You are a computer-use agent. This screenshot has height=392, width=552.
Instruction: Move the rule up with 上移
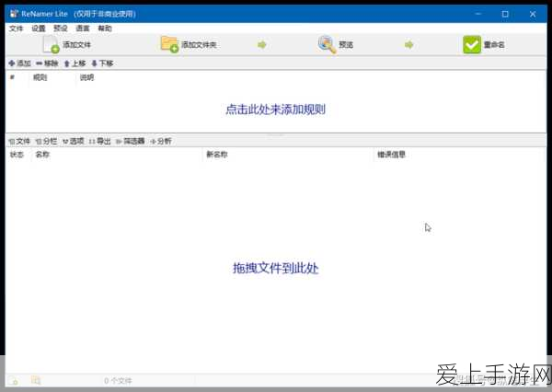click(x=75, y=63)
